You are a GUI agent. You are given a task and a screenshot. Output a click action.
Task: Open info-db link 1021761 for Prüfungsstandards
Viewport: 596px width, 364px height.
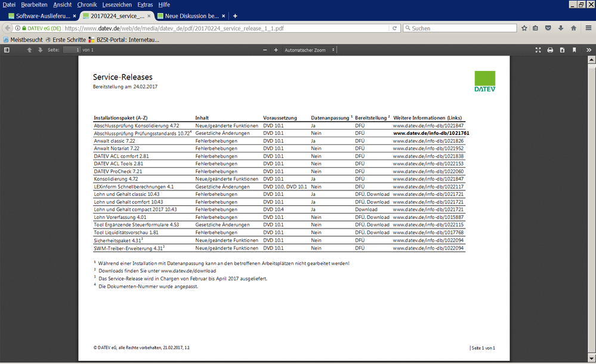(431, 133)
